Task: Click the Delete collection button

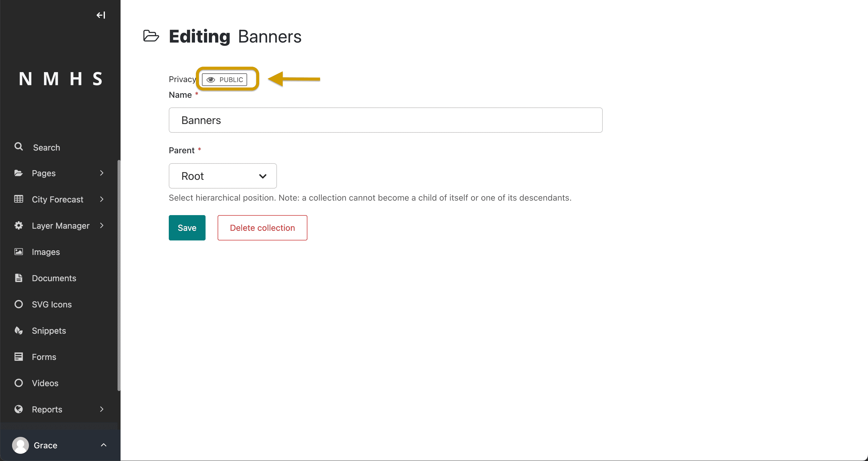Action: point(262,227)
